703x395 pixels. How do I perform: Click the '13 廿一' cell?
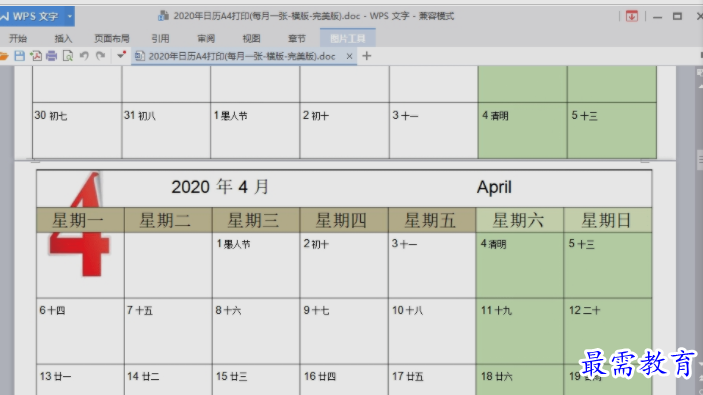(x=80, y=380)
